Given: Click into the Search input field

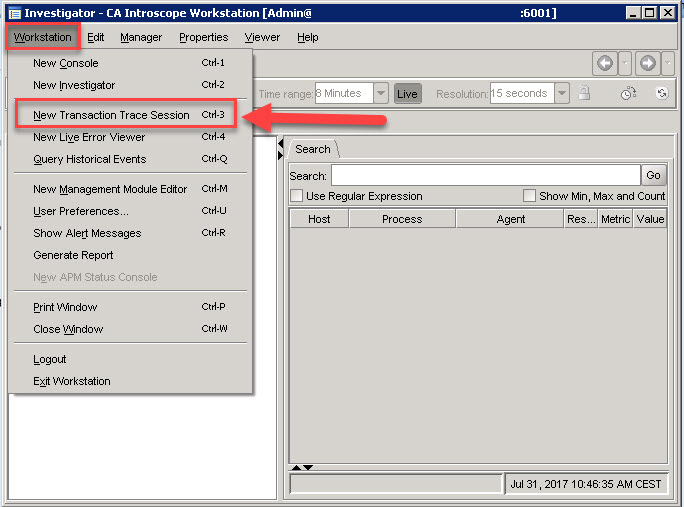Looking at the screenshot, I should click(x=486, y=175).
